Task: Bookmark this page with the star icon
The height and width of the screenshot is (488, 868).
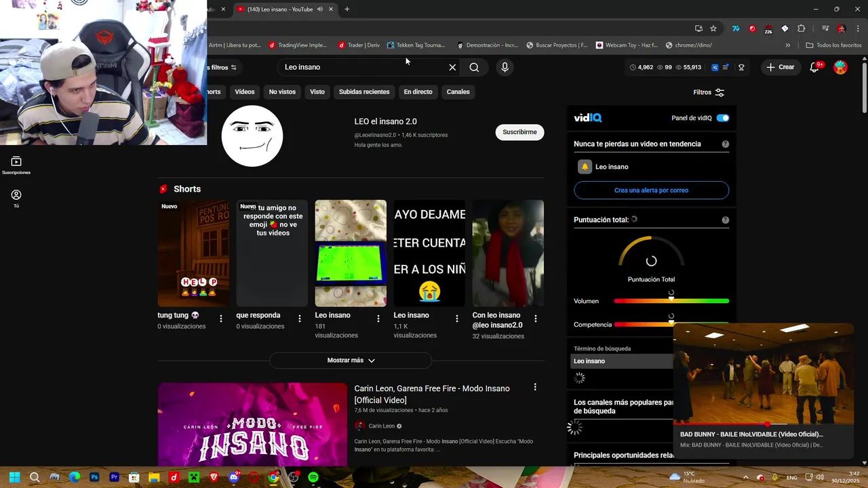Action: (713, 28)
